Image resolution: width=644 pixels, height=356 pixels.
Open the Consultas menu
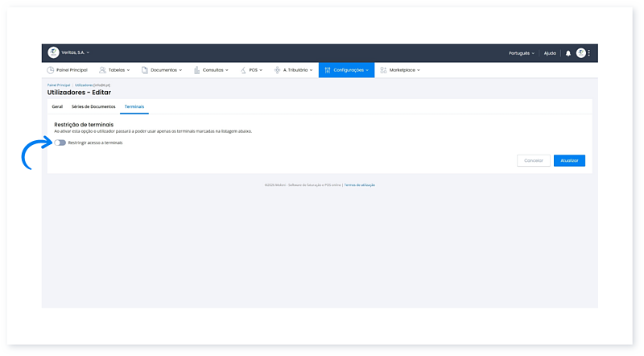tap(212, 70)
